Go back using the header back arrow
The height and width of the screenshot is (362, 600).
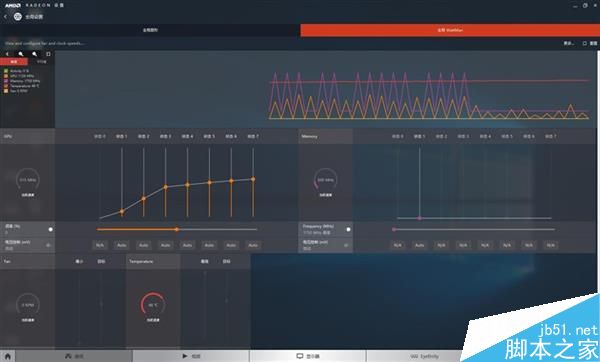tap(5, 17)
